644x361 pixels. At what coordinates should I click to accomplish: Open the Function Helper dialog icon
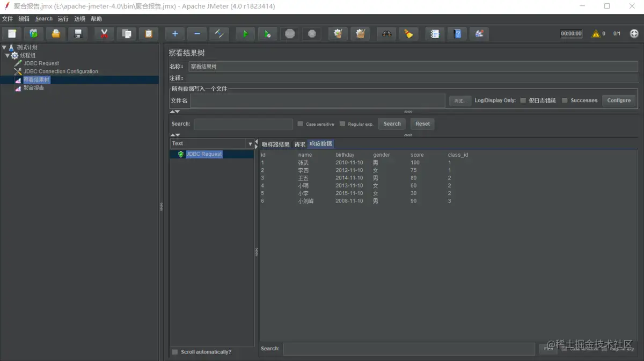435,34
